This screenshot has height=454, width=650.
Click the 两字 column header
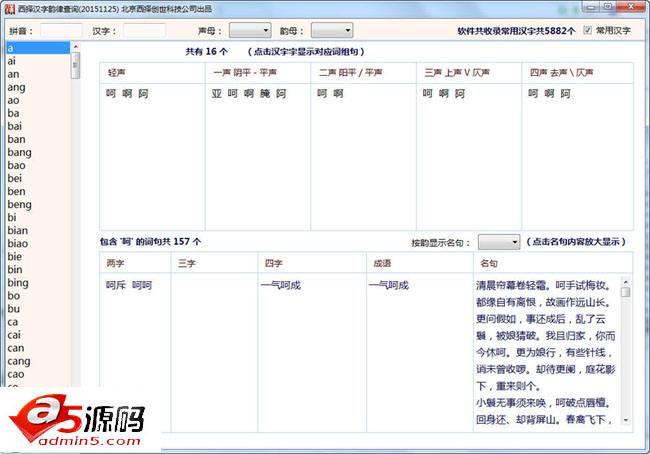135,263
